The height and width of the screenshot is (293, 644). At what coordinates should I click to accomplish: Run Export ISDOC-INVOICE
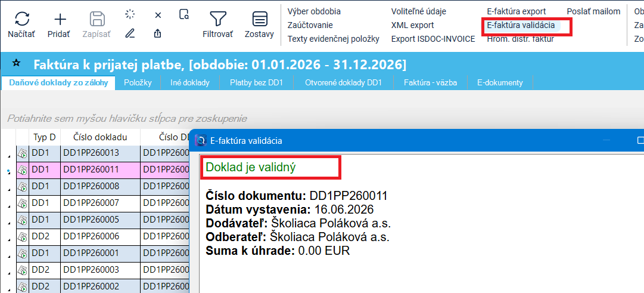coord(433,39)
